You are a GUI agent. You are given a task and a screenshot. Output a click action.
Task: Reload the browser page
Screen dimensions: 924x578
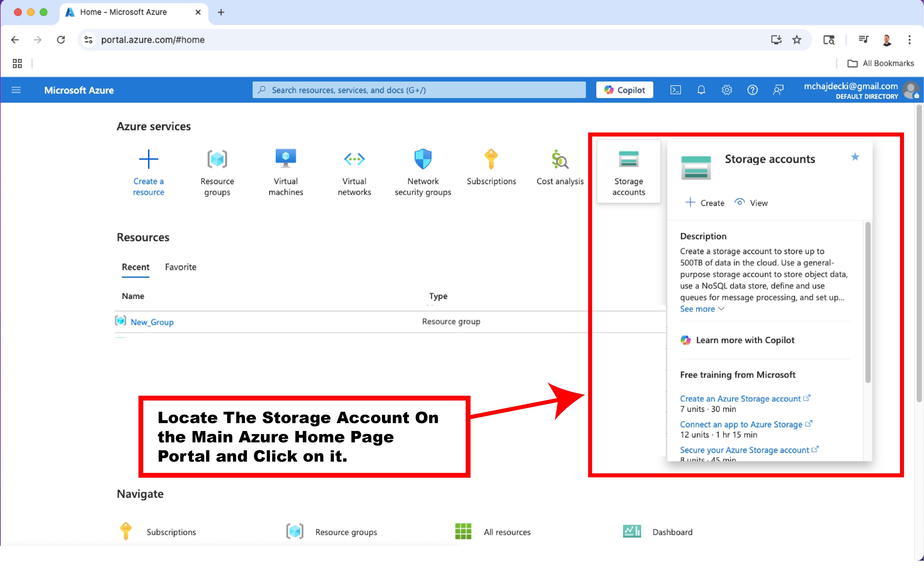(x=61, y=40)
